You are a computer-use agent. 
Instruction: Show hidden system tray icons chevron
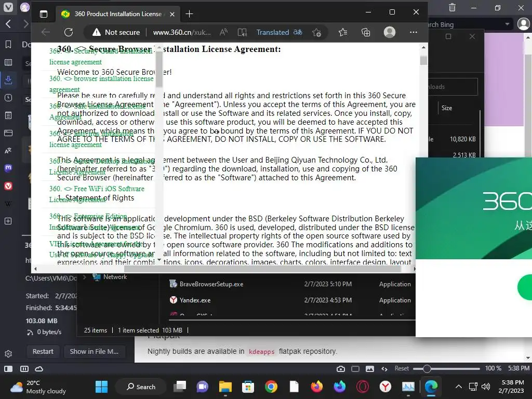(458, 387)
